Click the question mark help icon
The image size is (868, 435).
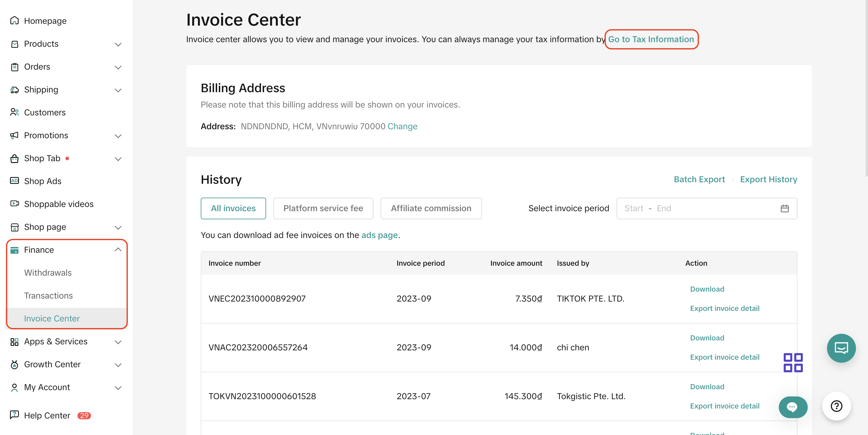coord(836,406)
